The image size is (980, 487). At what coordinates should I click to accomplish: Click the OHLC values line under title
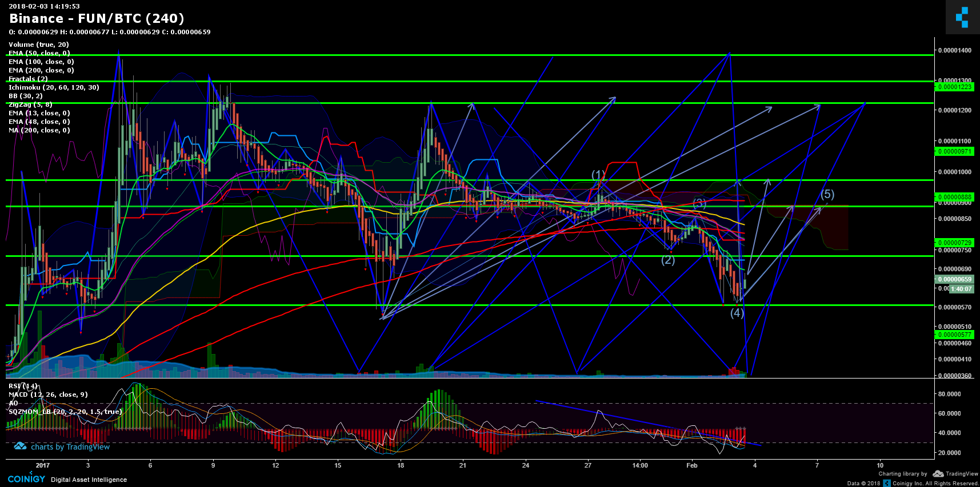[110, 32]
